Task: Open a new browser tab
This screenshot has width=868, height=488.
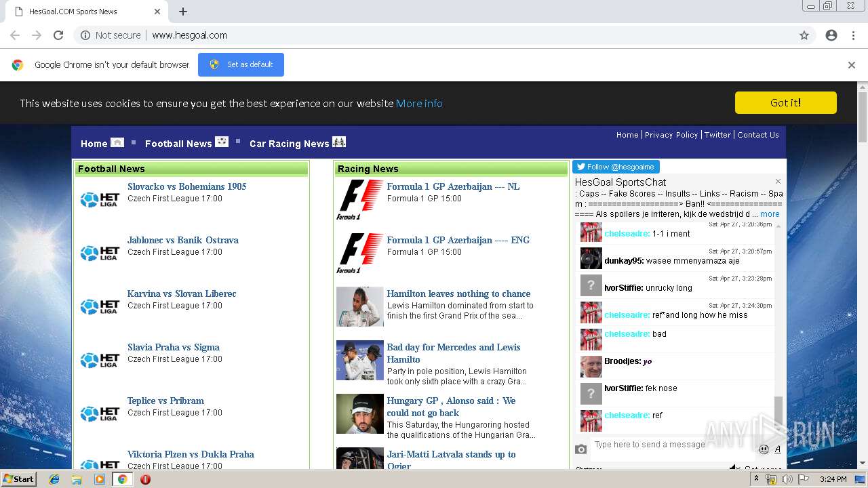Action: 183,12
